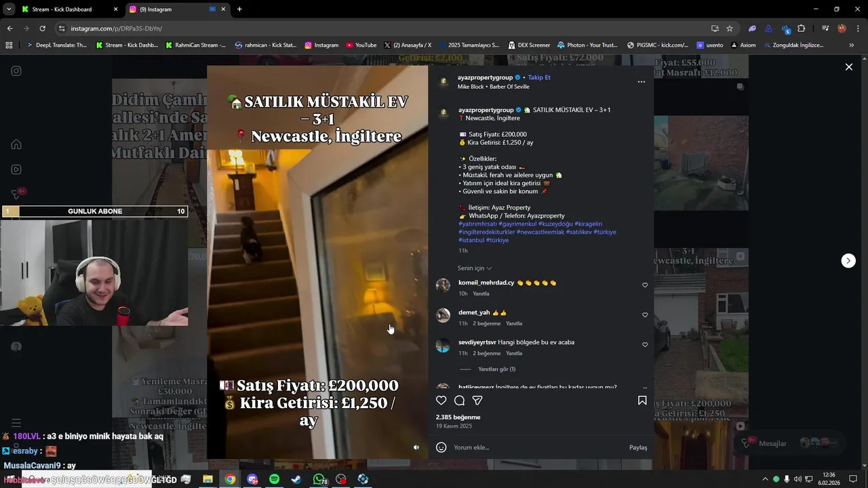Reload the page
Screen dimensions: 868x488
tap(42, 28)
